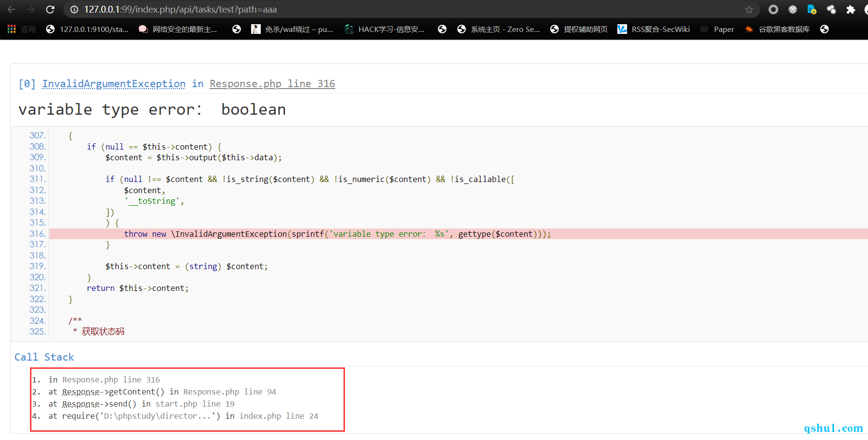Image resolution: width=868 pixels, height=440 pixels.
Task: Open the last globe bookmark in the bar
Action: pos(824,29)
